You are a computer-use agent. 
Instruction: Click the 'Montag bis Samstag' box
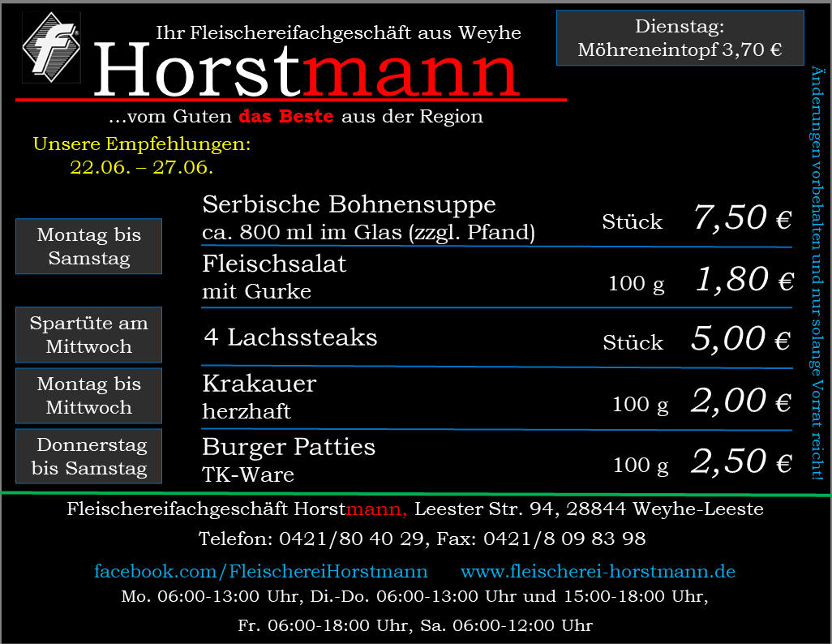(88, 247)
